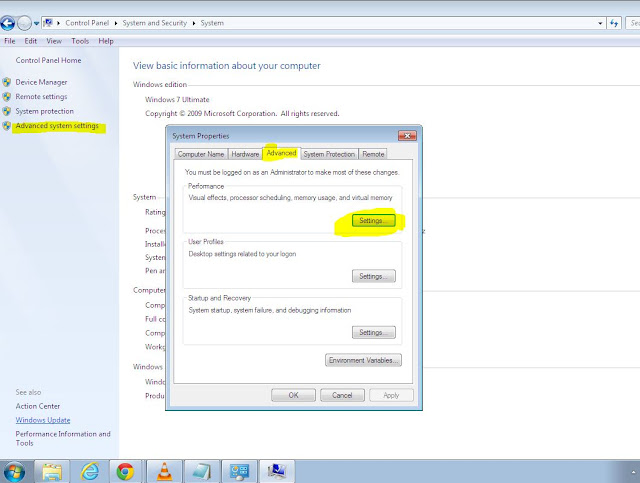Launch Internet Explorer from the taskbar
This screenshot has width=640, height=483.
click(x=90, y=472)
